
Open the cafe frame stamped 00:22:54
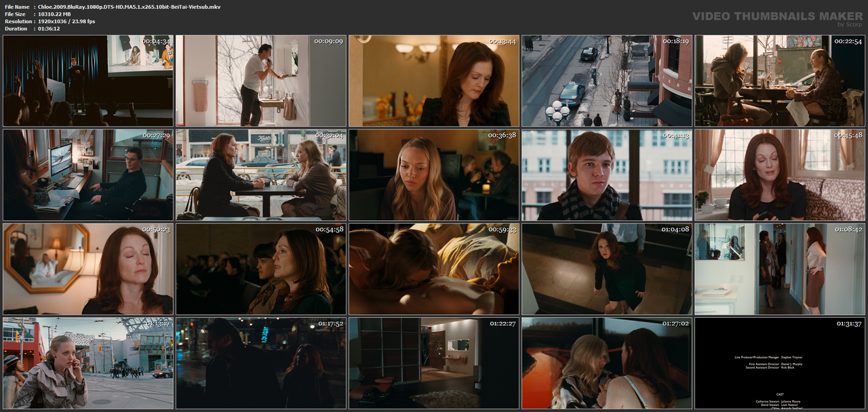click(x=780, y=81)
